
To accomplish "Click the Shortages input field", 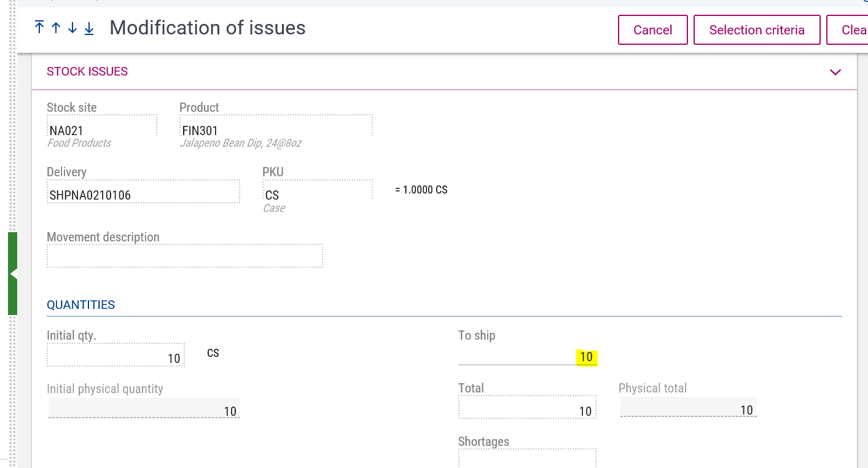I will 526,458.
